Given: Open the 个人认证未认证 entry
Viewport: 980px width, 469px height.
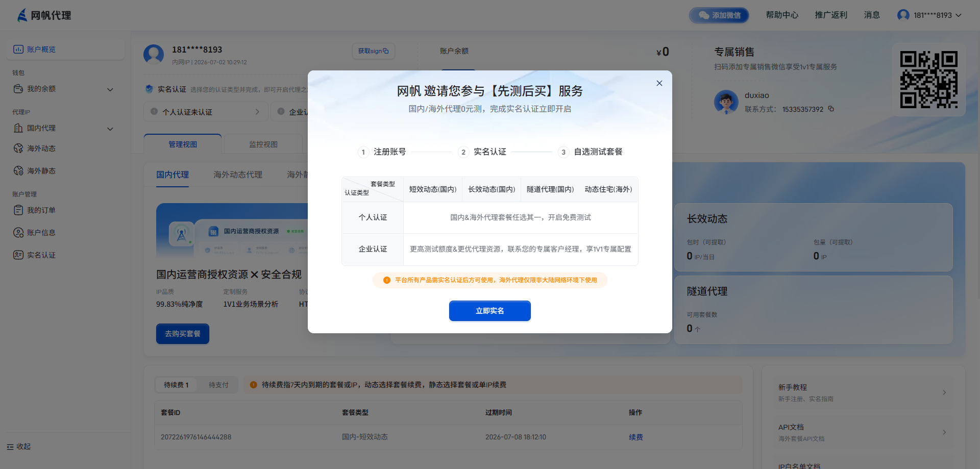Looking at the screenshot, I should click(x=206, y=112).
